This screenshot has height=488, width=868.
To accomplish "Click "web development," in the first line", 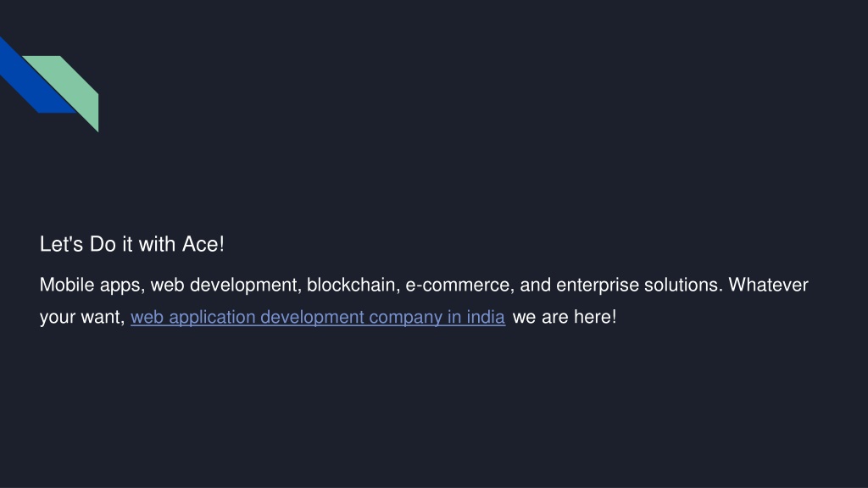I will (x=226, y=285).
